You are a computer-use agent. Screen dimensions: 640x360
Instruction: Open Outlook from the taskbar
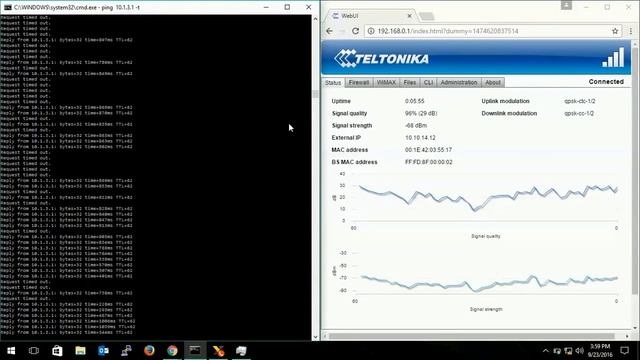coord(103,351)
